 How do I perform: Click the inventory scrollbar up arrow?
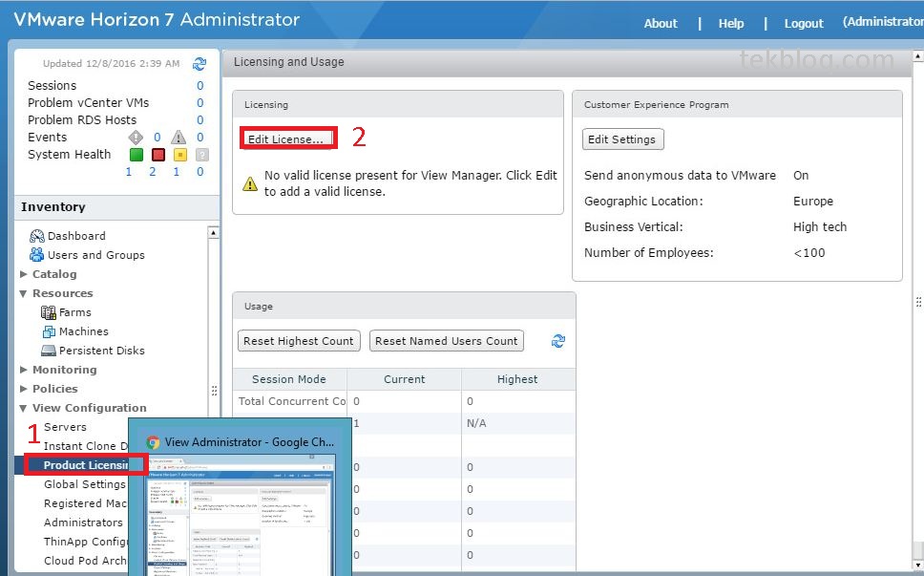tap(213, 232)
